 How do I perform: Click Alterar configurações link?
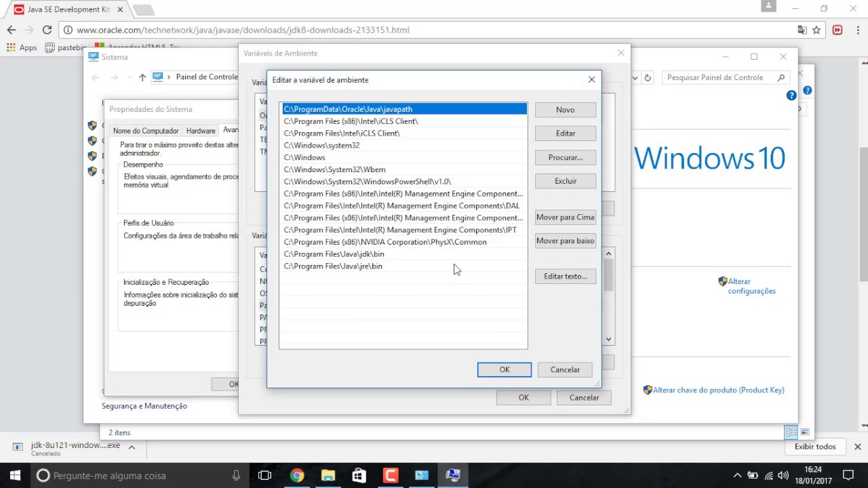[x=751, y=286]
